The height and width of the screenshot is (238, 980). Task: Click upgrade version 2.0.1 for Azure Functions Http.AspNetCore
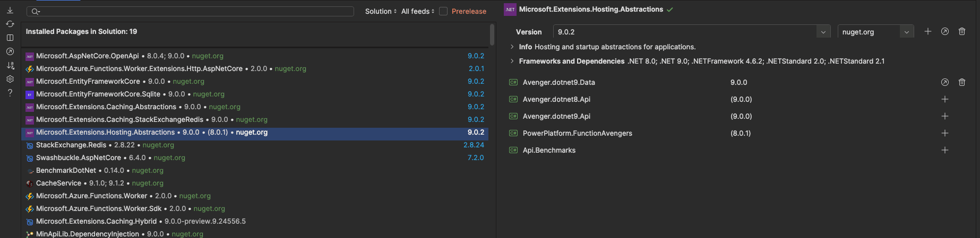pos(476,68)
